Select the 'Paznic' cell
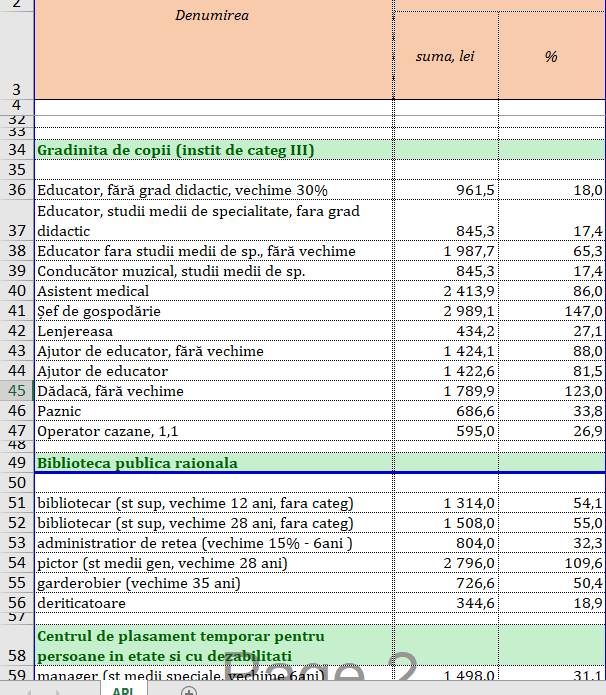The width and height of the screenshot is (606, 695). click(213, 411)
